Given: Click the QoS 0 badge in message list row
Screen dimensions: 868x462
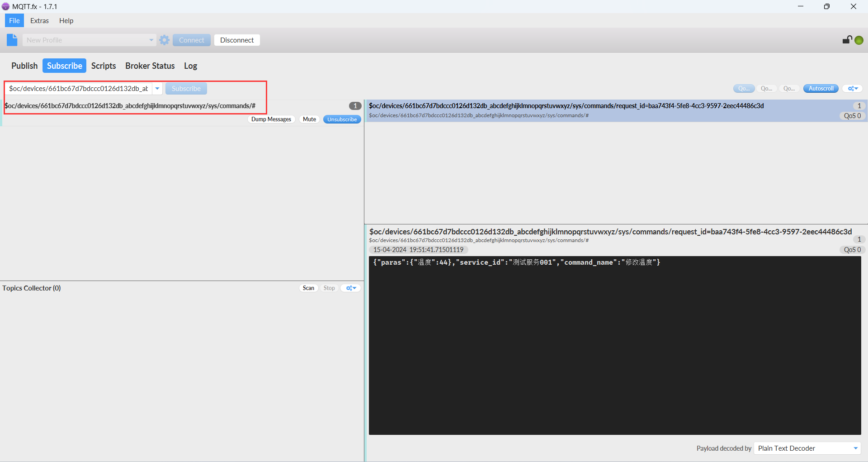Looking at the screenshot, I should (x=853, y=116).
